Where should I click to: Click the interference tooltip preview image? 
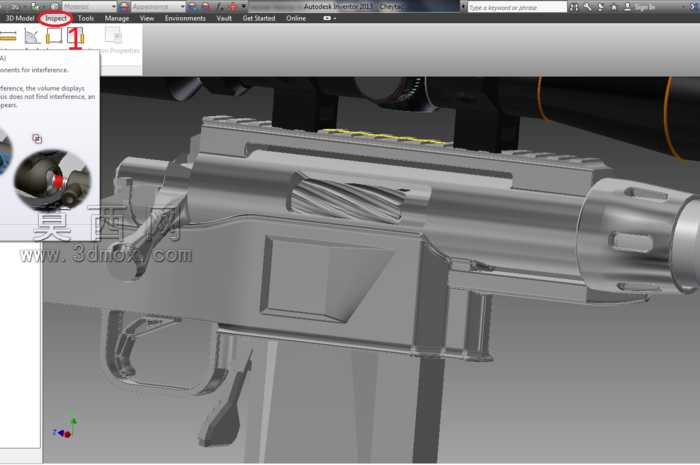pos(53,180)
